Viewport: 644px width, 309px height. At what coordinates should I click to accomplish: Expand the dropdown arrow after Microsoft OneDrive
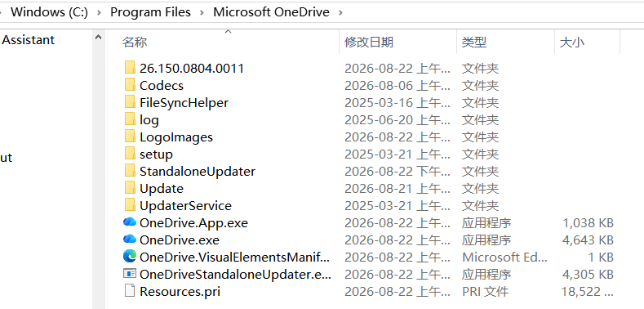[x=340, y=12]
